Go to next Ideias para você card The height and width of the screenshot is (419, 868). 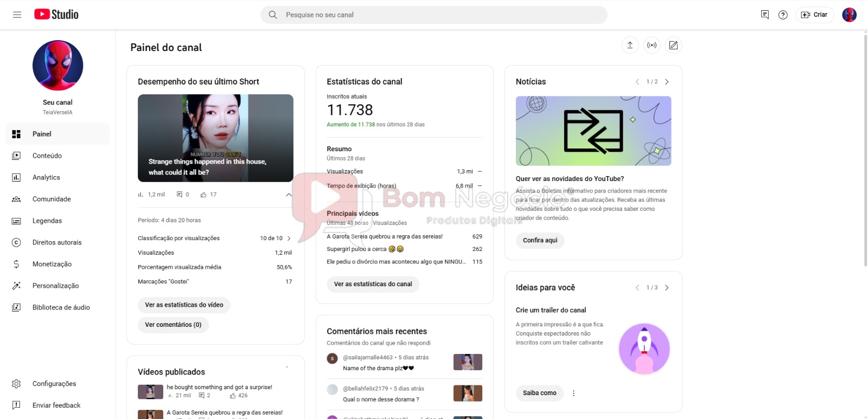(667, 288)
